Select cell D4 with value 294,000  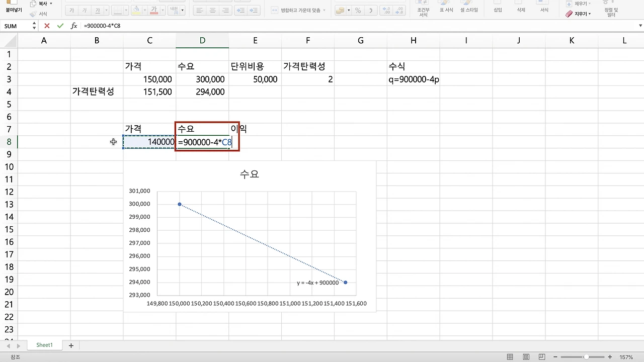[x=202, y=92]
